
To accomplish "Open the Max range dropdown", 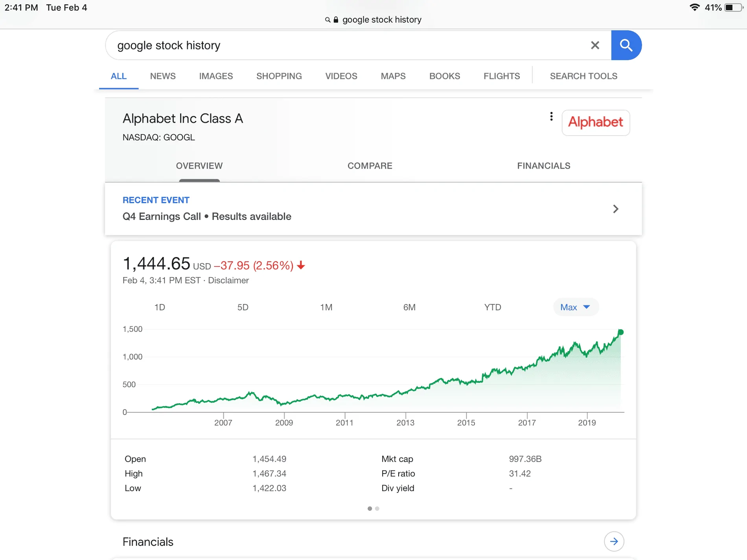I will (575, 307).
